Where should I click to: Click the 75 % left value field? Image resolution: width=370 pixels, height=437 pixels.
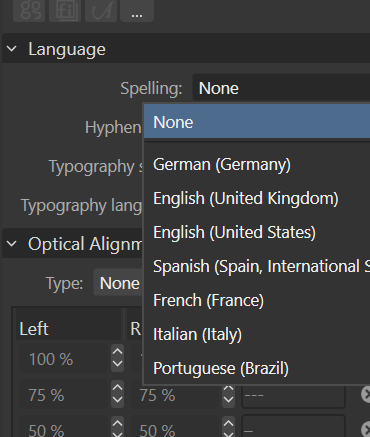click(65, 395)
